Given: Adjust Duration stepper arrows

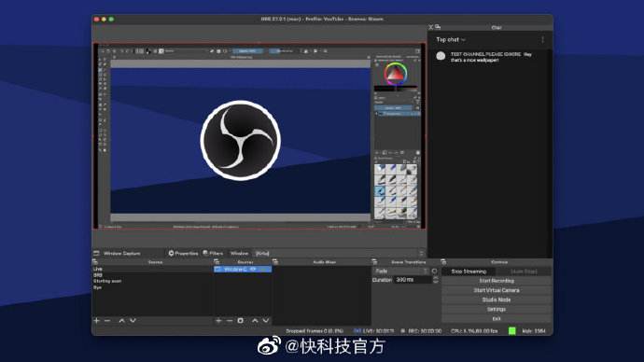Looking at the screenshot, I should click(x=435, y=280).
